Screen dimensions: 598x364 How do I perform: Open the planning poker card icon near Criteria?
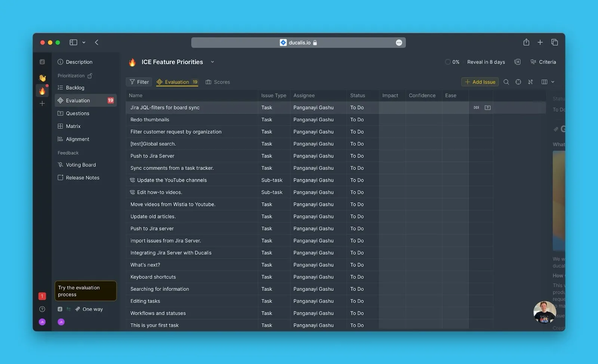517,62
